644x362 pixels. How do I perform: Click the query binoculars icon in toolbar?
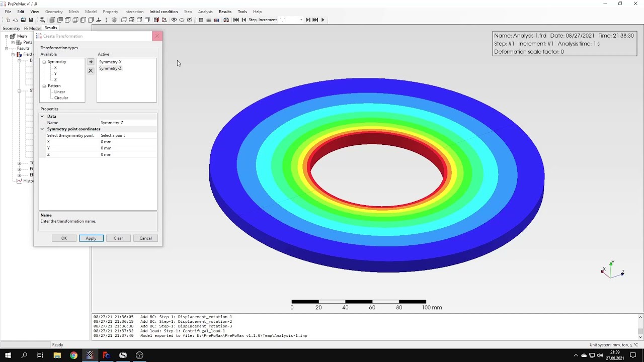226,20
